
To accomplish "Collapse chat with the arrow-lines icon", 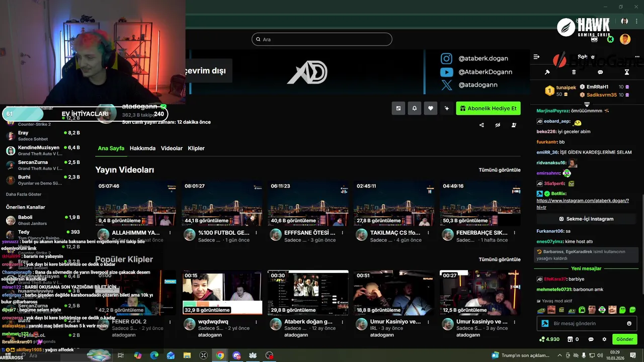I will (x=536, y=57).
